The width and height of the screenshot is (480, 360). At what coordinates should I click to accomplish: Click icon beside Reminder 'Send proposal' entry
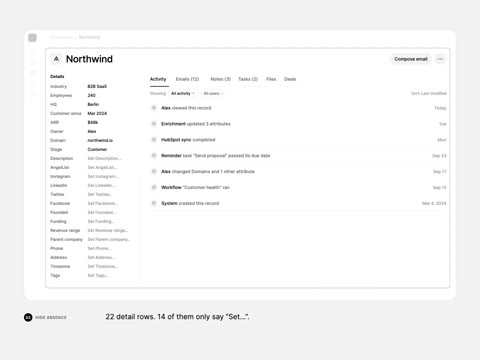154,155
